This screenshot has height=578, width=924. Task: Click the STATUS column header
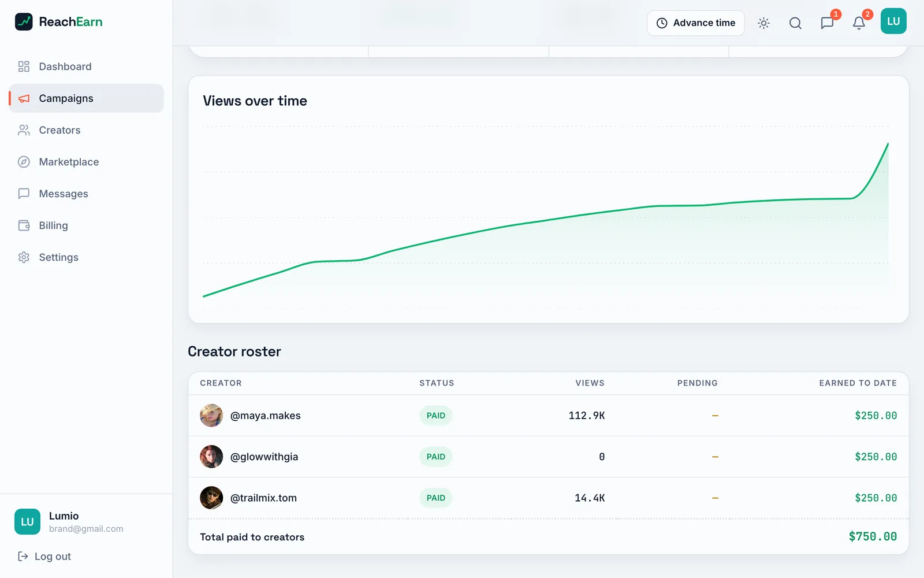(x=437, y=383)
